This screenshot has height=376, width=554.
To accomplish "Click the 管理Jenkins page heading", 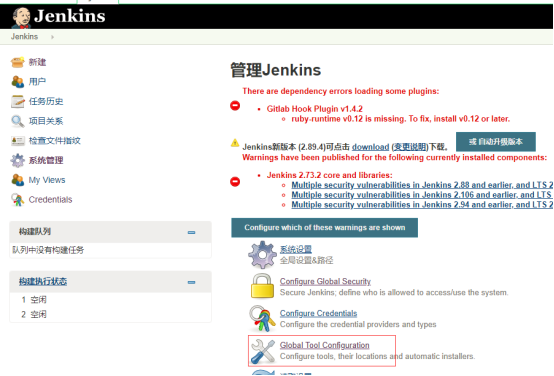I will click(x=276, y=70).
